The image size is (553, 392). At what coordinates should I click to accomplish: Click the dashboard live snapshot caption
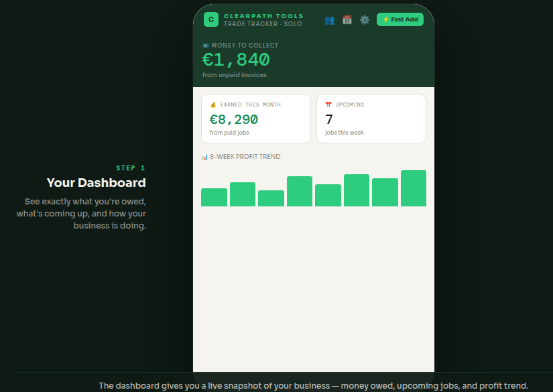point(314,386)
